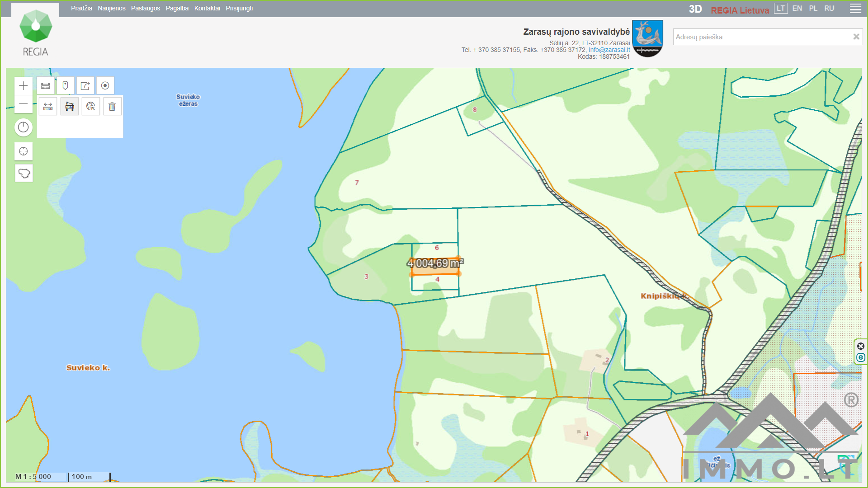Viewport: 868px width, 488px height.
Task: Click the 100 m scale bar
Action: [89, 477]
